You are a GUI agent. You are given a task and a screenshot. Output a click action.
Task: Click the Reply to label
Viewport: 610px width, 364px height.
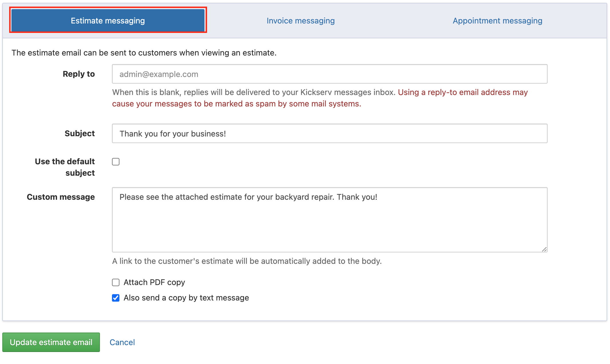pyautogui.click(x=79, y=74)
